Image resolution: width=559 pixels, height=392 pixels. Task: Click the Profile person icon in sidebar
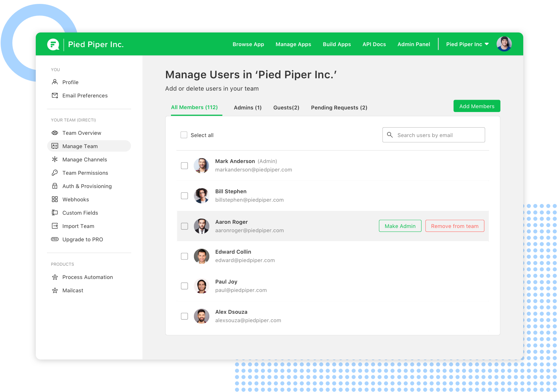55,82
